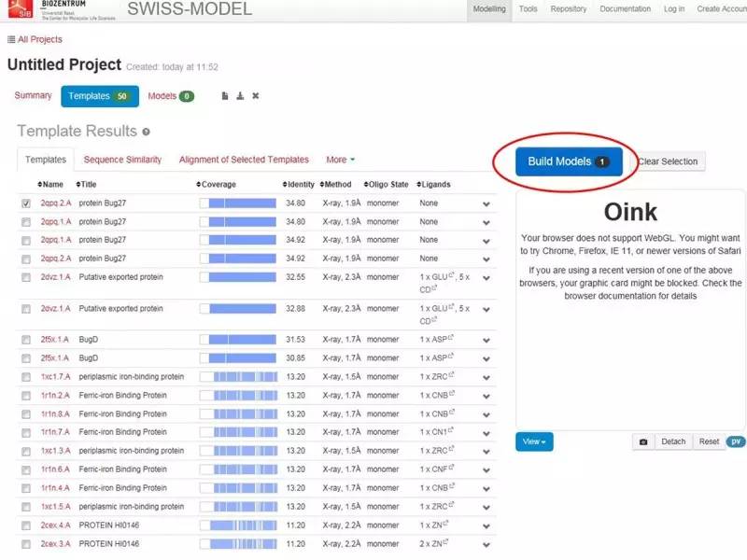Expand the 1xc1.5.A row chevron

pos(486,508)
